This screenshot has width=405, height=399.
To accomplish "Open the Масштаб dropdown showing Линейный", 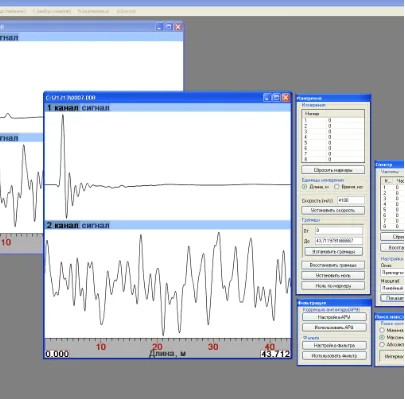I will (x=392, y=288).
